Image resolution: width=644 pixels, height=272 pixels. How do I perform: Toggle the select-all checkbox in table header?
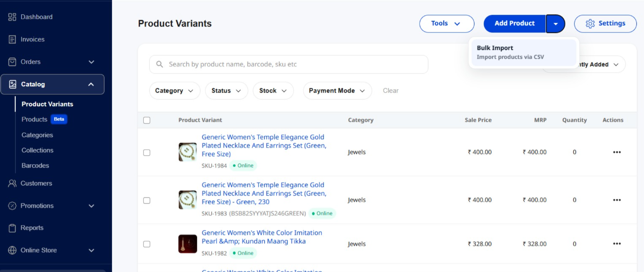(x=147, y=120)
